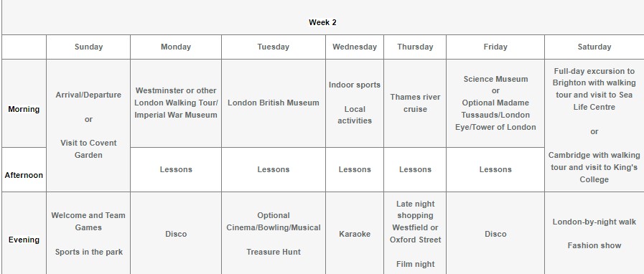This screenshot has height=274, width=644.
Task: Select Wednesday's Indoor sports text
Action: 355,85
